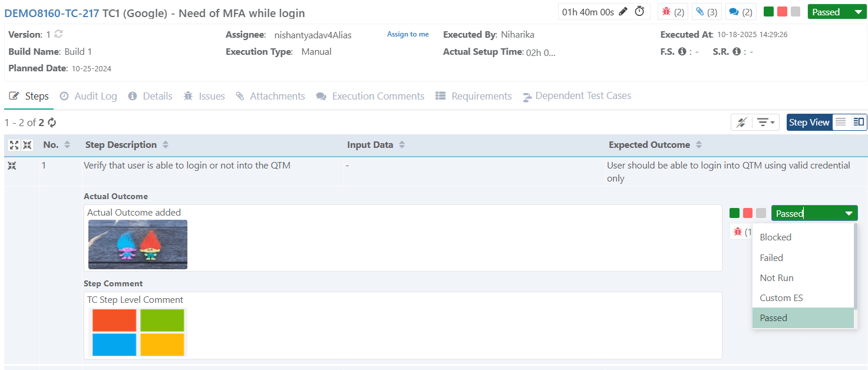Refresh the step list with the reload icon
The image size is (868, 370).
point(52,122)
